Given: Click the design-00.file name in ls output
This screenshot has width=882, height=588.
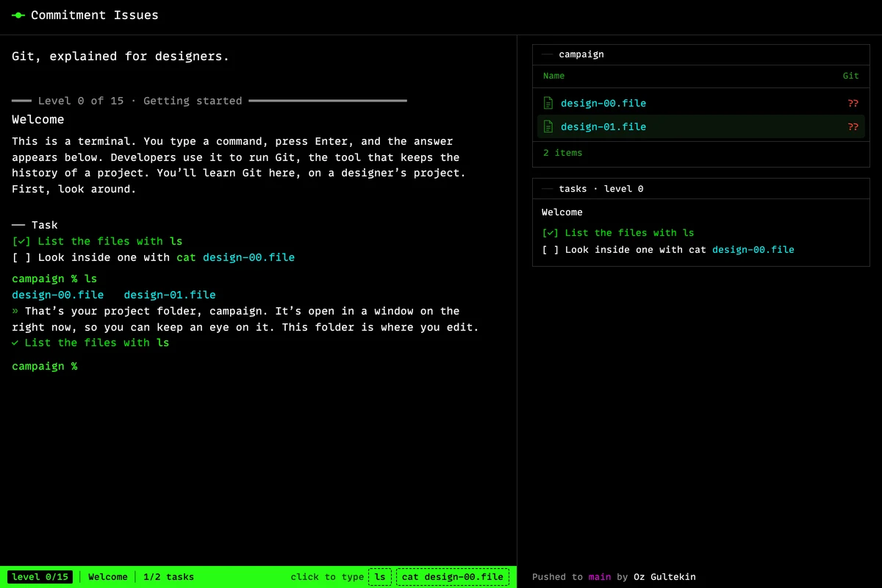Looking at the screenshot, I should 58,295.
